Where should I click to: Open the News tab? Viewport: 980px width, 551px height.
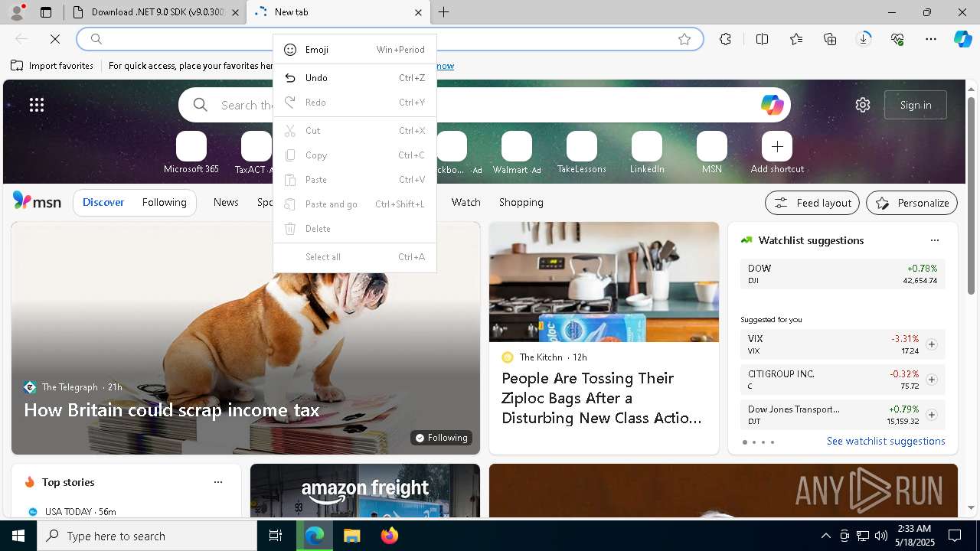(226, 202)
